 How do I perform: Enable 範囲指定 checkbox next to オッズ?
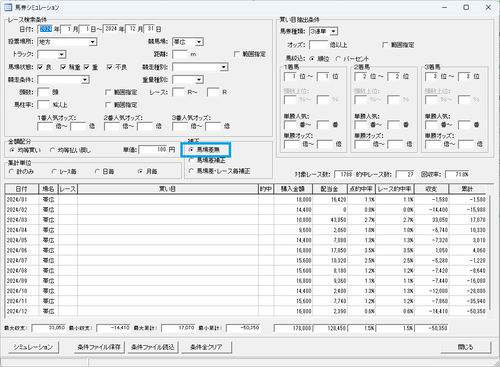point(385,45)
